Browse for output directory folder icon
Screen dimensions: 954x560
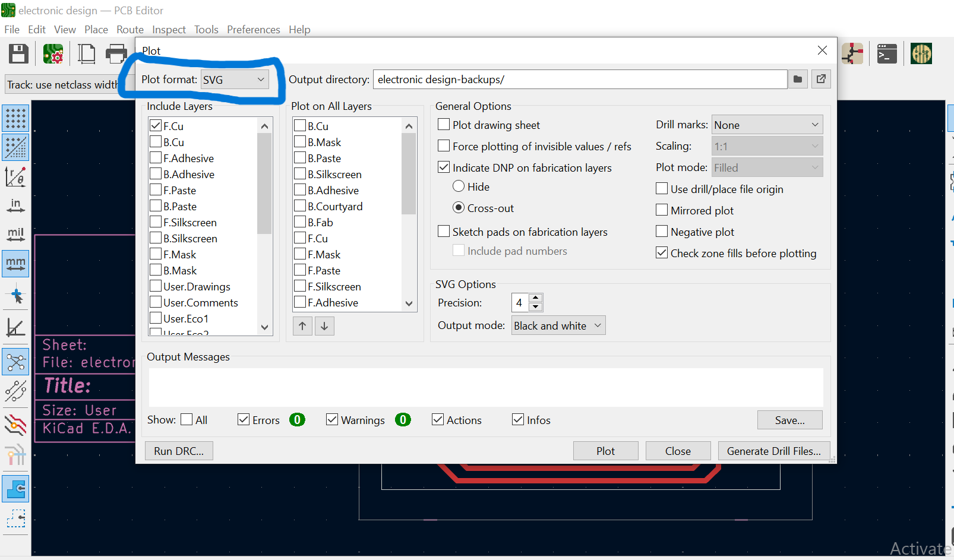798,79
